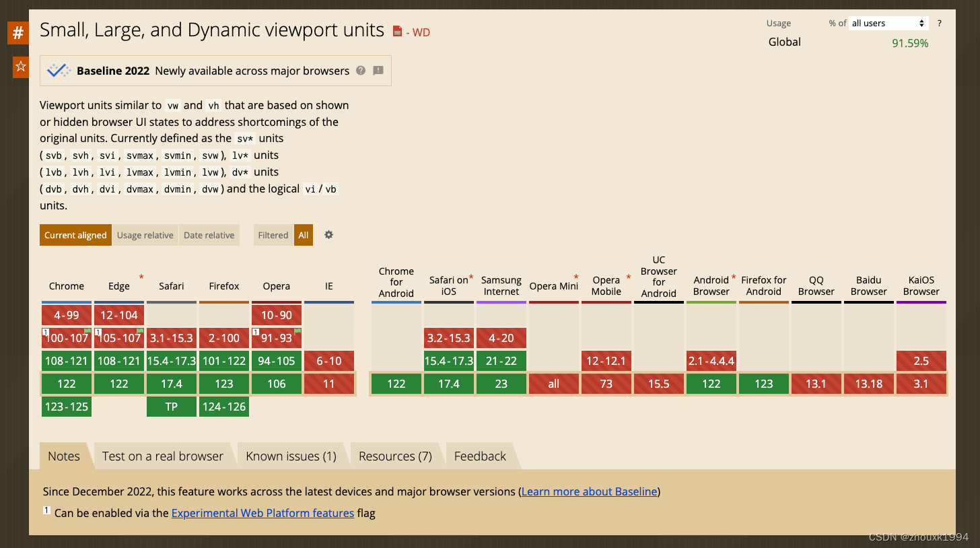
Task: Click Opera 106 current cell
Action: tap(277, 384)
